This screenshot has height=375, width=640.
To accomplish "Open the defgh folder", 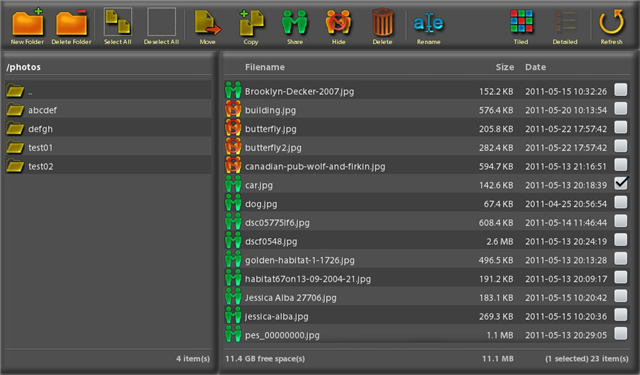I will point(109,129).
